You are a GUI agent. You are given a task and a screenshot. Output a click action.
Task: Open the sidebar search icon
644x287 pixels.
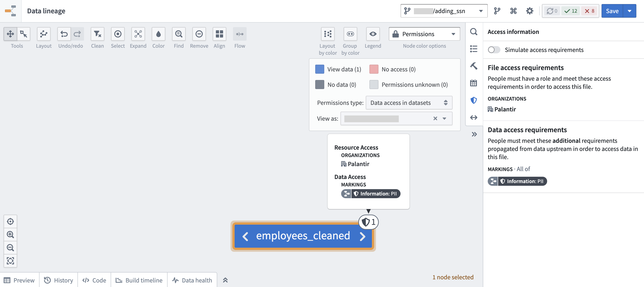pos(474,32)
